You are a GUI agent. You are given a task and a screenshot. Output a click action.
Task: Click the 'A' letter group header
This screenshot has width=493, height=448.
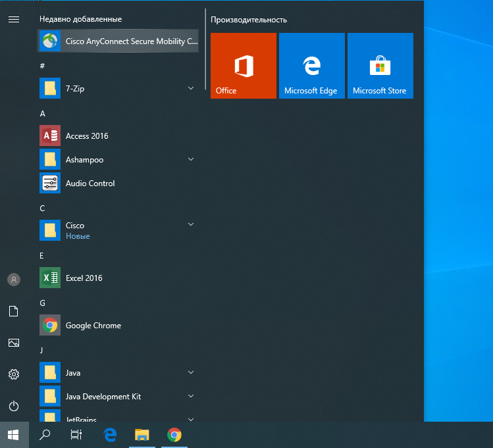click(x=42, y=113)
